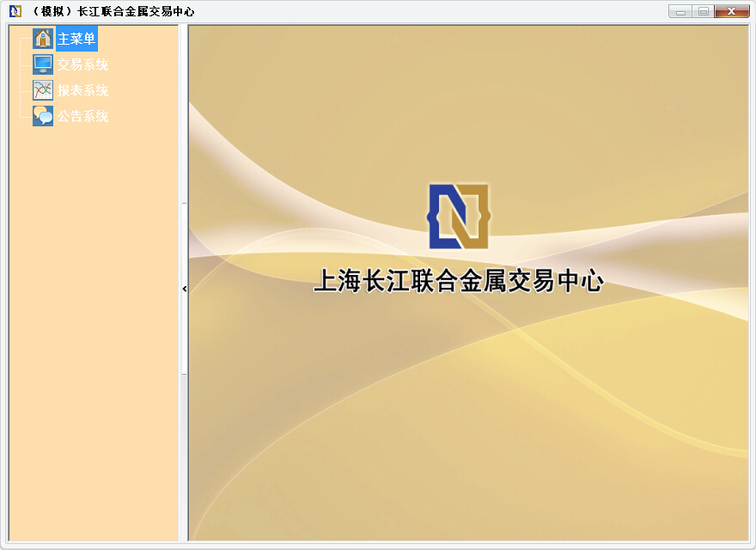Click the panel divider between sidebar and content
The image size is (756, 550).
pos(184,344)
